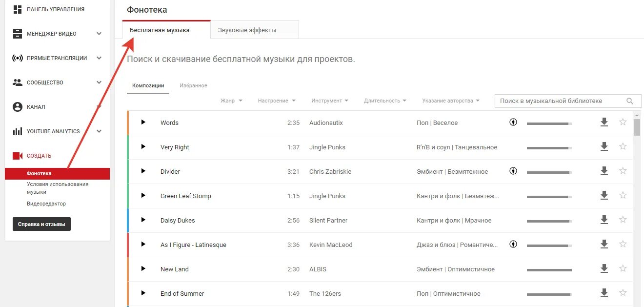This screenshot has width=644, height=307.
Task: Add Words to favorites with star
Action: [623, 122]
